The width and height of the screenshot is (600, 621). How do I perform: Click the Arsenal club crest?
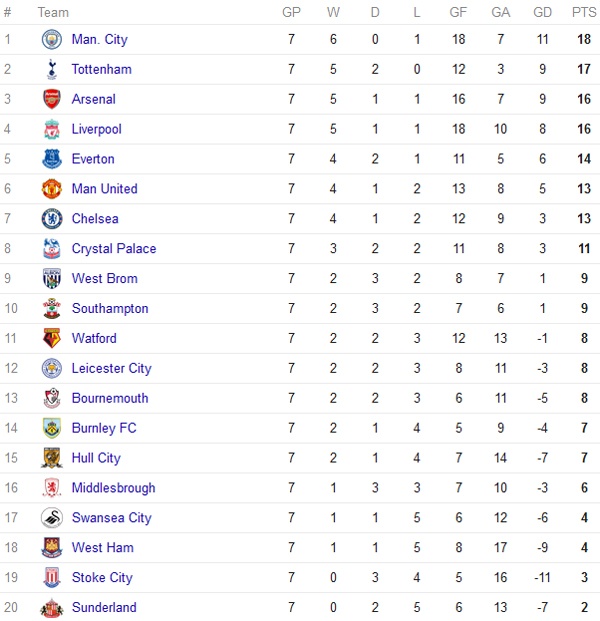point(51,100)
